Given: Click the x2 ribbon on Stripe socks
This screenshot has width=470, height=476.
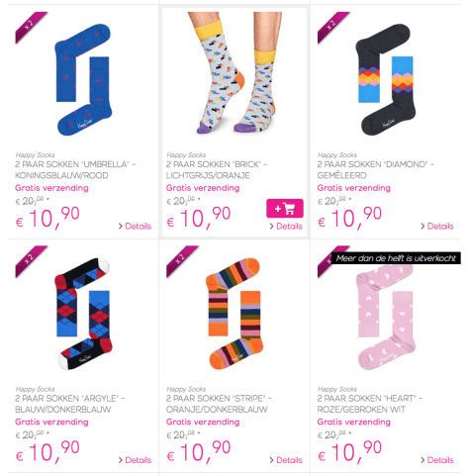Looking at the screenshot, I should click(181, 260).
